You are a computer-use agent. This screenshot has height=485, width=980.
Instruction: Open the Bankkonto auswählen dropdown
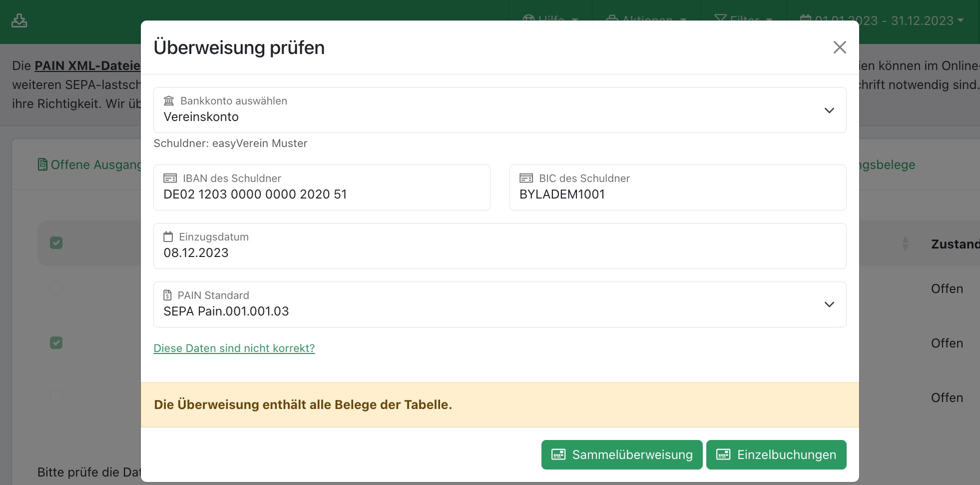click(x=829, y=110)
